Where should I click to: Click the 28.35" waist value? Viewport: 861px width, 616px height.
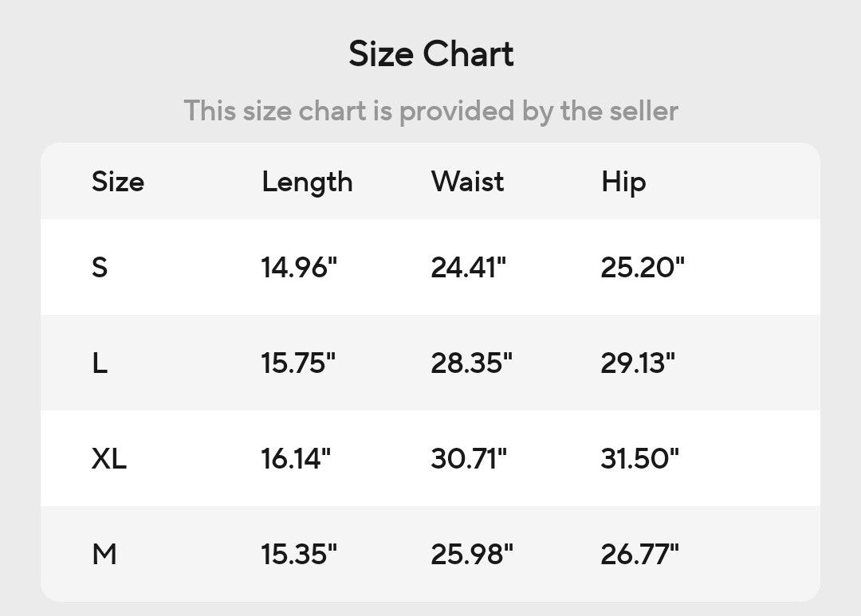point(472,363)
